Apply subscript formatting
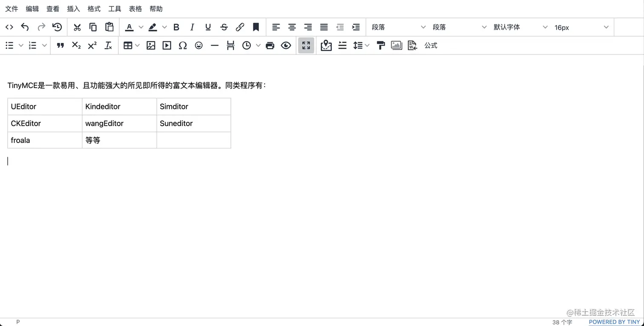The width and height of the screenshot is (644, 326). pyautogui.click(x=76, y=46)
